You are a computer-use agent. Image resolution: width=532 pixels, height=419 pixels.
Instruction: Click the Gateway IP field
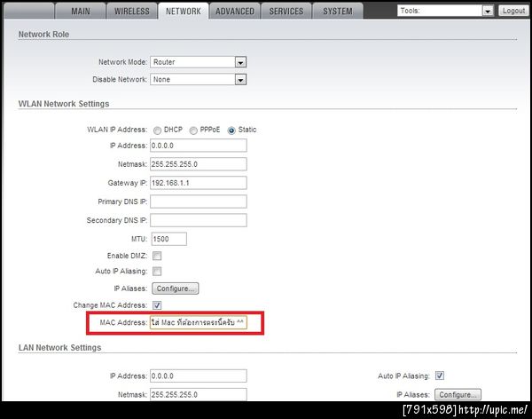199,183
